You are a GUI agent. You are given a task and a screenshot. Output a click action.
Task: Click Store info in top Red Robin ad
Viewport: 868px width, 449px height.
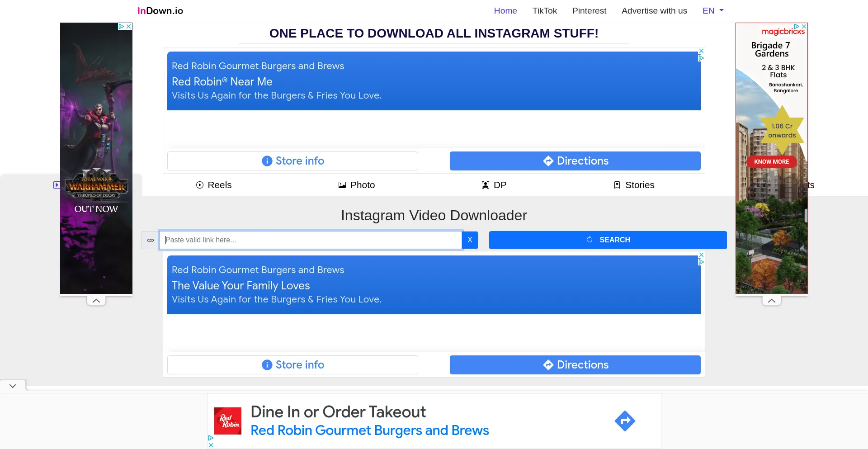tap(292, 161)
